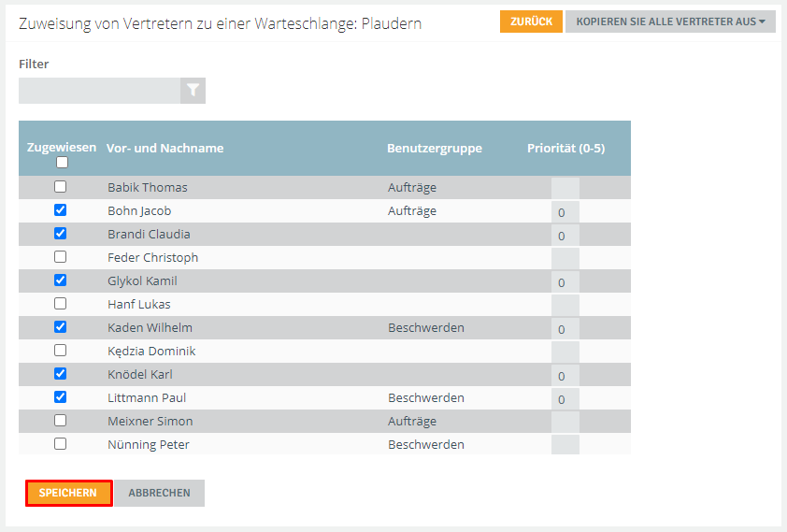Click the priority field for Kaden Wilhelm
Image resolution: width=787 pixels, height=532 pixels.
pyautogui.click(x=565, y=329)
